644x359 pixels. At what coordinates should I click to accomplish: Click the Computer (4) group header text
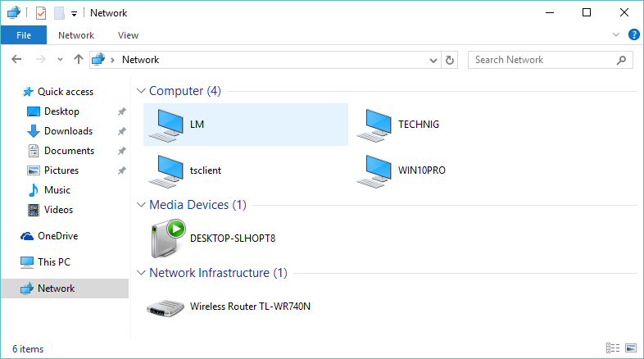185,91
